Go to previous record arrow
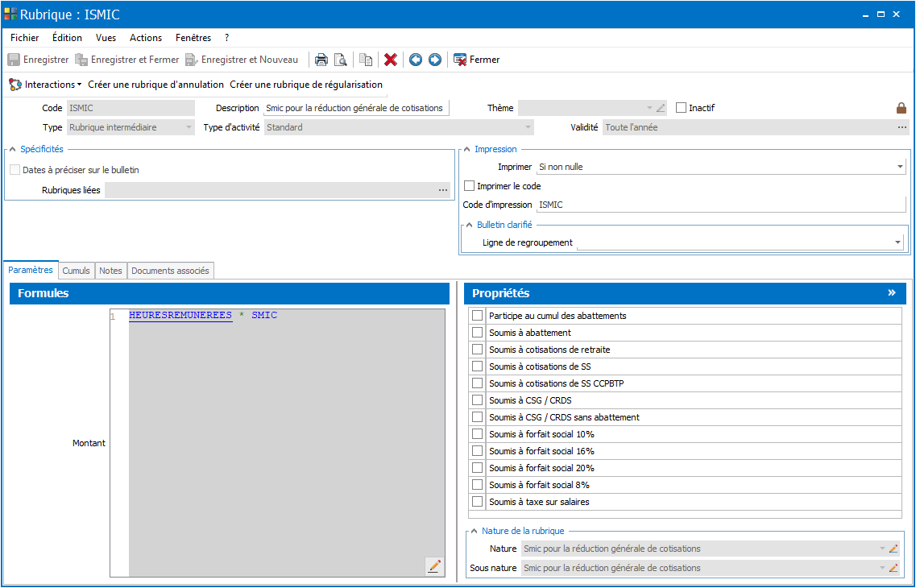 pyautogui.click(x=416, y=60)
